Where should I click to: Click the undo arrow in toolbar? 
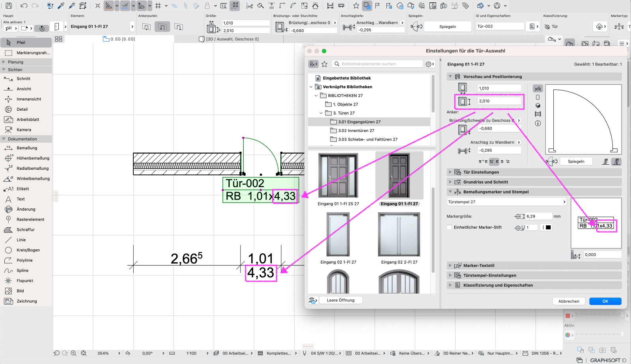(x=24, y=6)
